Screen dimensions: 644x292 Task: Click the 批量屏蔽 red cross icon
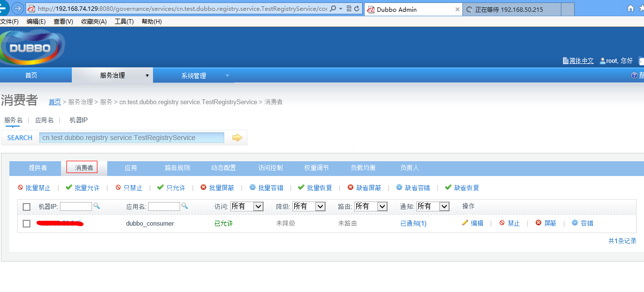(x=204, y=187)
